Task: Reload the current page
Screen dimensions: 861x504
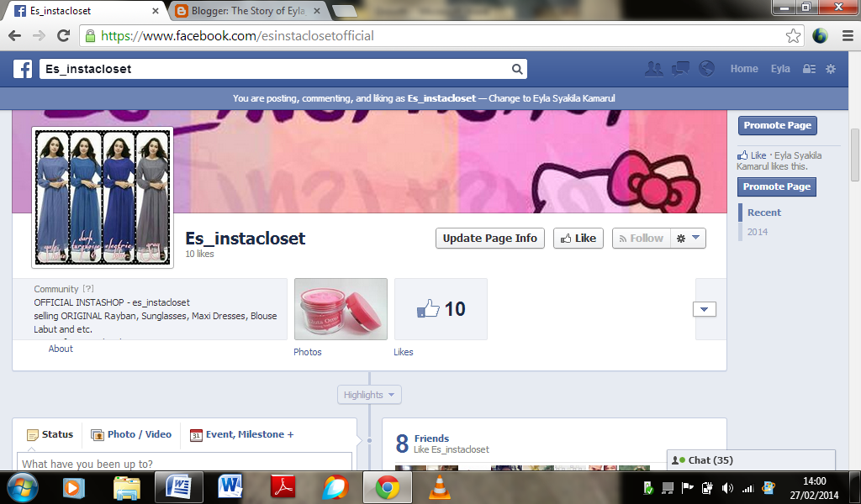Action: 64,35
